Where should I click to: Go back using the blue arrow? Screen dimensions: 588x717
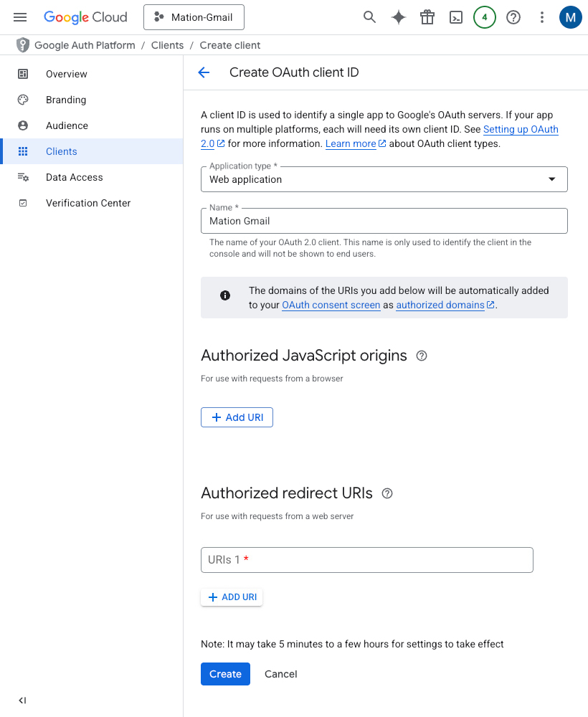204,72
